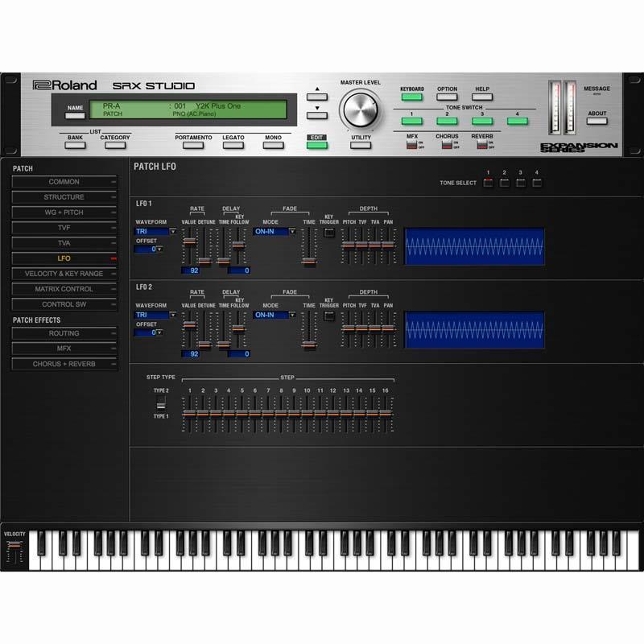The image size is (644, 644).
Task: Select the LFO page
Action: [64, 258]
